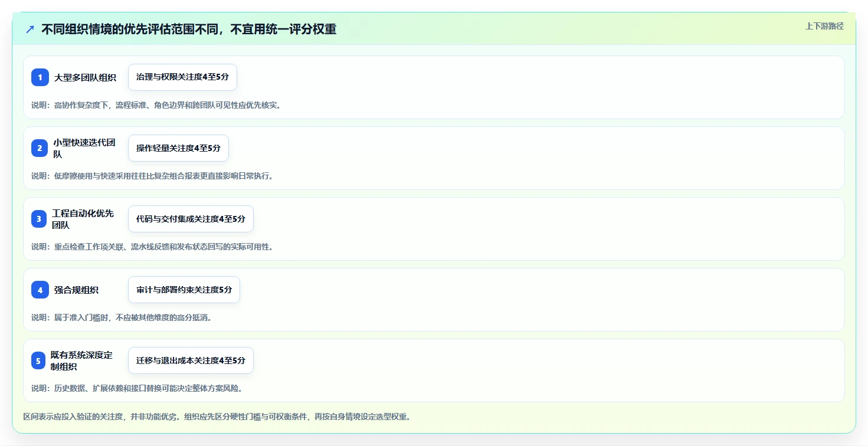Click the number 2 badge
Screen dimensions: 868x446
point(40,148)
